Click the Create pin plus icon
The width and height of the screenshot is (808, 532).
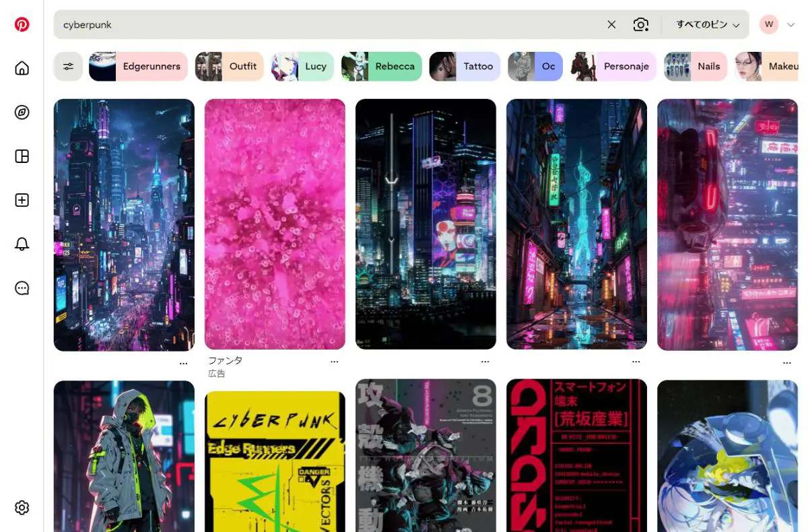click(x=22, y=200)
